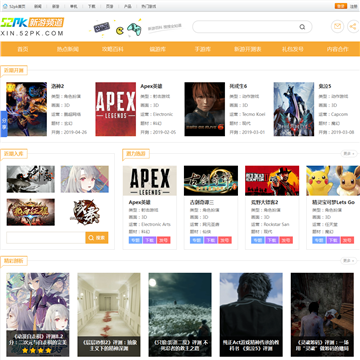
Task: Open the Apex Legends red cover thumbnail
Action: point(116,109)
